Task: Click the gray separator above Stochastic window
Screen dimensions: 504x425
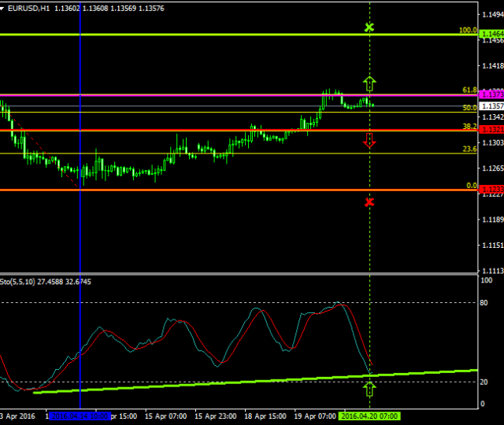Action: 236,273
